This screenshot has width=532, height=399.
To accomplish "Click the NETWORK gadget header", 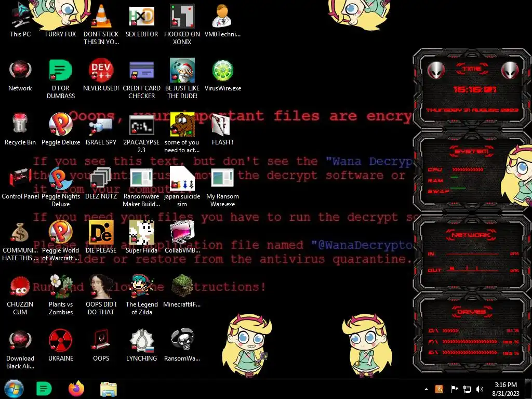I will [472, 235].
